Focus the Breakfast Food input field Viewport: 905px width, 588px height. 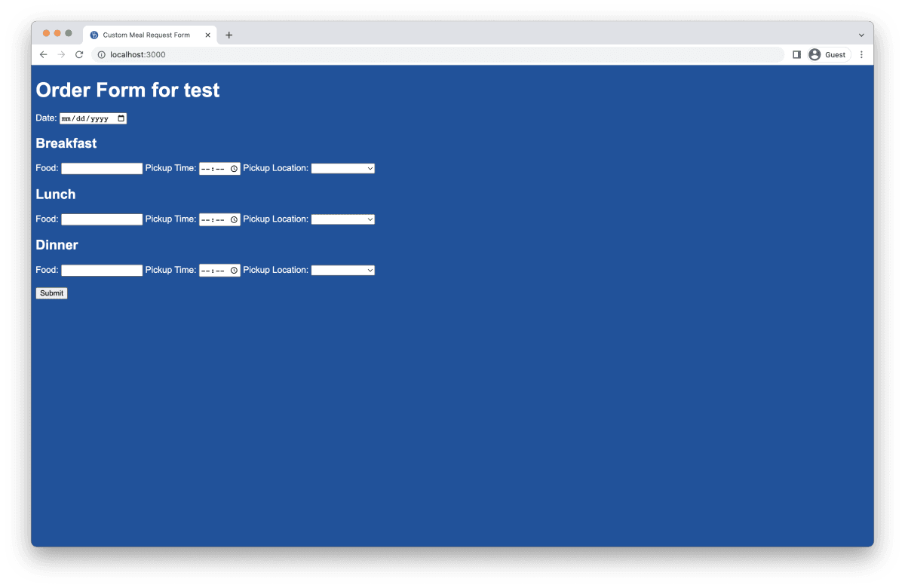102,169
